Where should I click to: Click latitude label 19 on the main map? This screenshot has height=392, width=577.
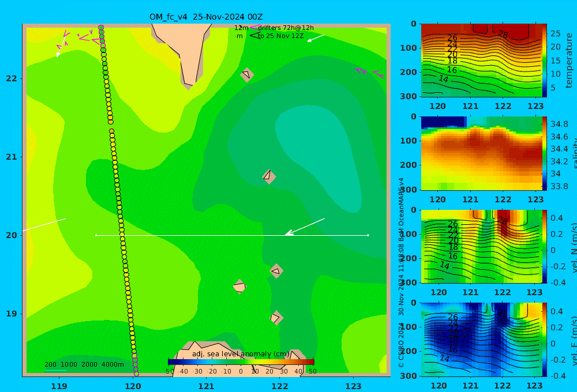point(12,314)
